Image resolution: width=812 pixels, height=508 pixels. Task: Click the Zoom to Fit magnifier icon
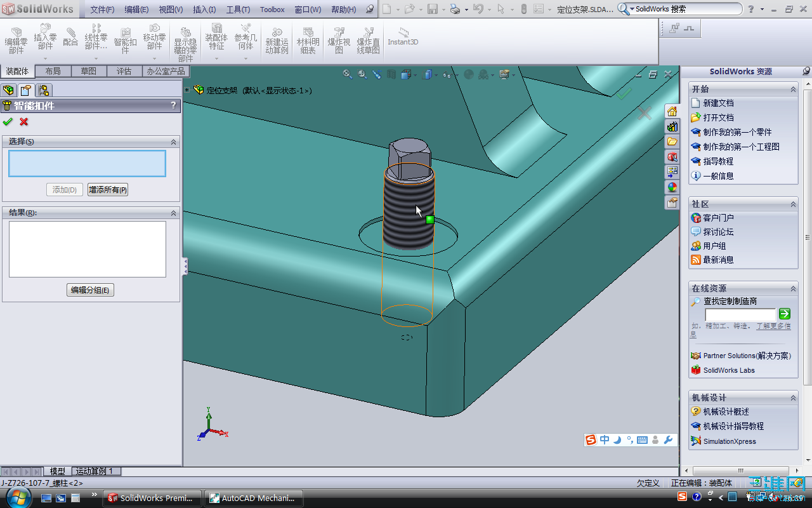348,74
